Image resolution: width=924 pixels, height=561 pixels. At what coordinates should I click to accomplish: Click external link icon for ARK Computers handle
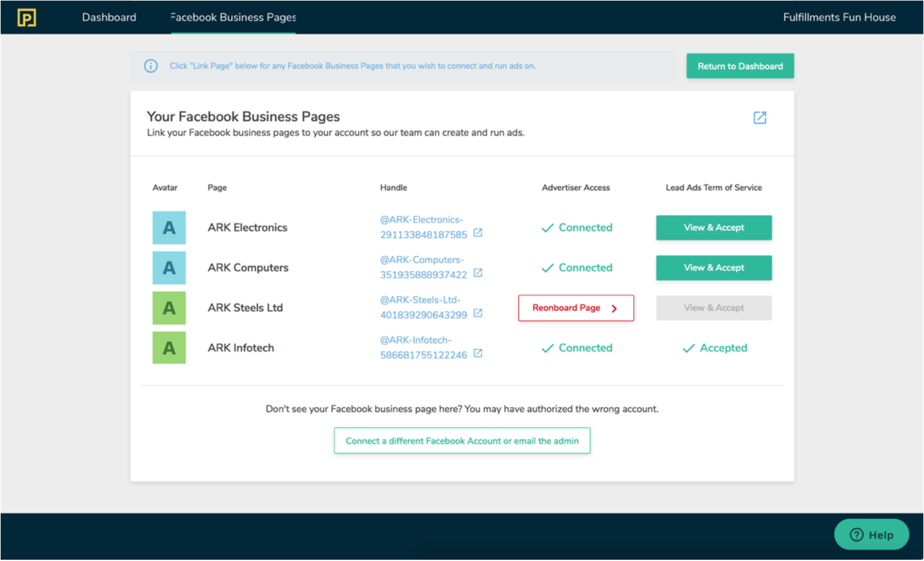pyautogui.click(x=478, y=273)
